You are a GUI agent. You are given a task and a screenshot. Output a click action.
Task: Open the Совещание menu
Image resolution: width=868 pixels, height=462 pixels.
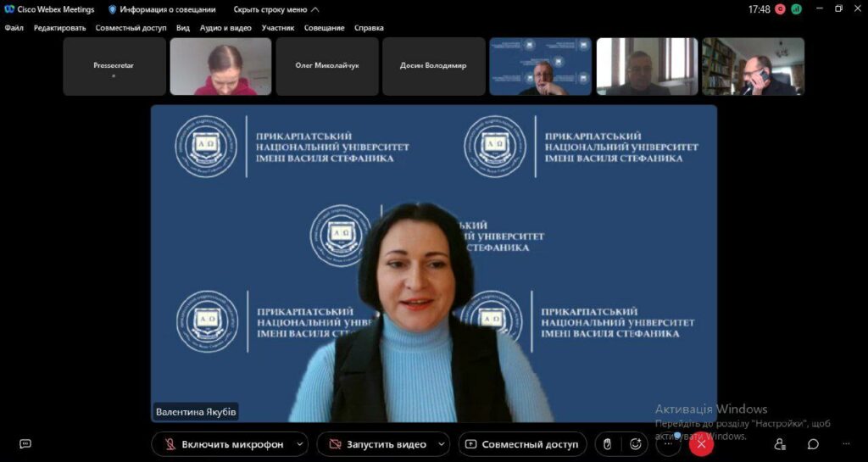click(x=325, y=27)
